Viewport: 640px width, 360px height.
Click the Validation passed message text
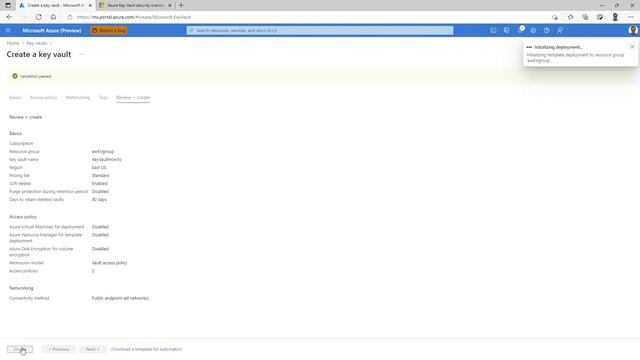[x=36, y=76]
